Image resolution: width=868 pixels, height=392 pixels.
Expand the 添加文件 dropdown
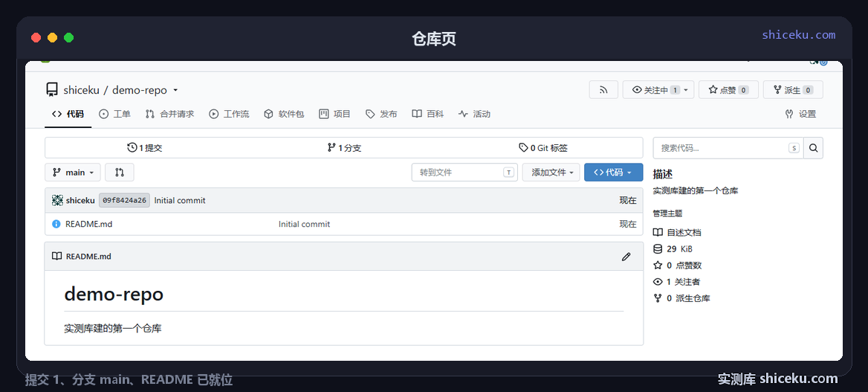point(551,173)
